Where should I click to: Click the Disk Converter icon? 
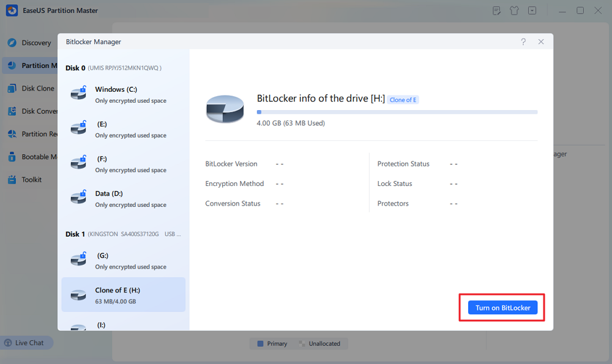point(12,111)
